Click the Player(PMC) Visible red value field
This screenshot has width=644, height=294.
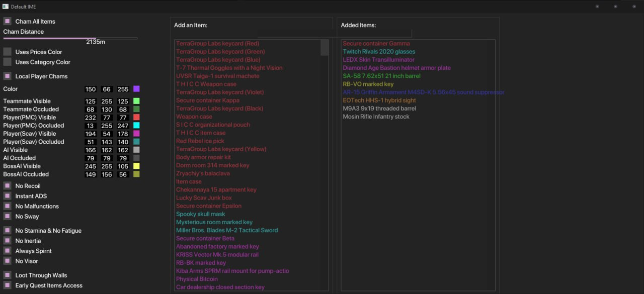coord(91,118)
